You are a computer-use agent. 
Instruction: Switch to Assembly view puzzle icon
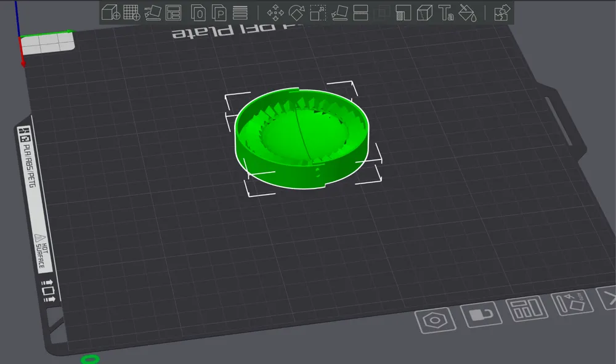502,12
